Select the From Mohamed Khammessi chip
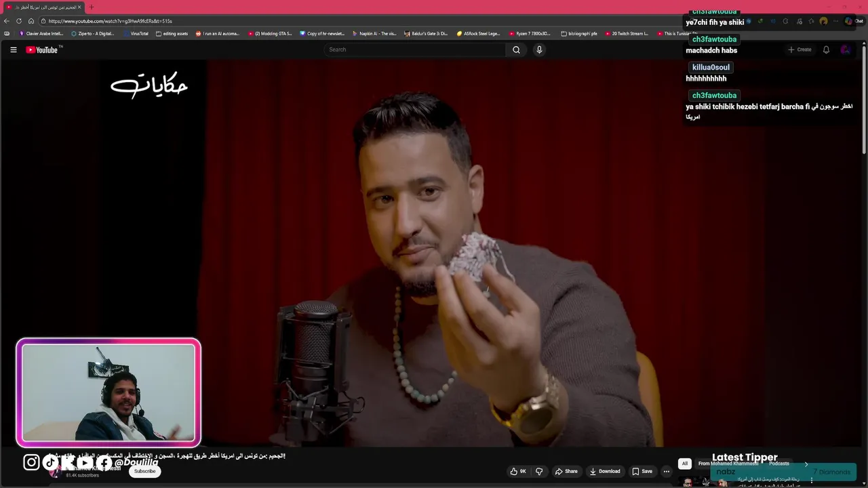Image resolution: width=868 pixels, height=488 pixels. click(x=728, y=464)
